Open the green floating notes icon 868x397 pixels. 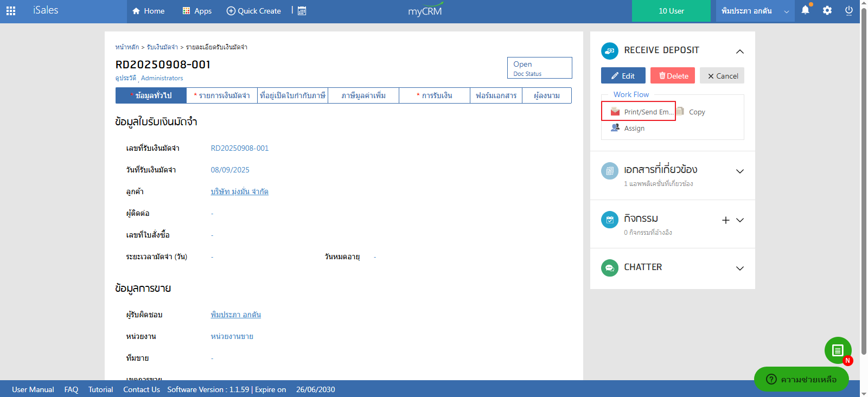838,350
